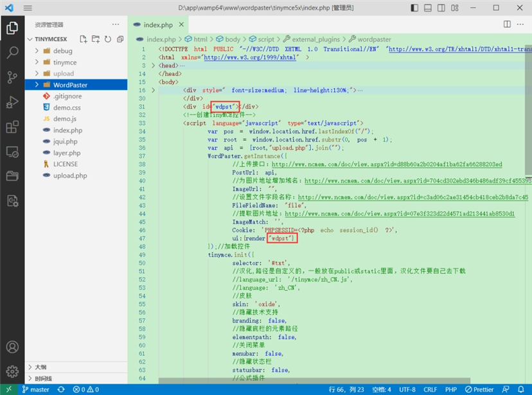Change indentation via 空格: 4

click(x=382, y=389)
